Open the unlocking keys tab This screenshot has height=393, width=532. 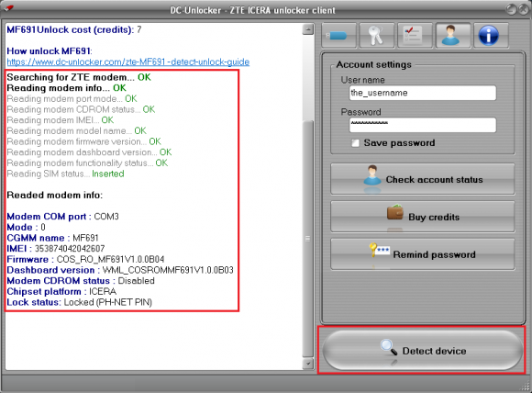[377, 36]
